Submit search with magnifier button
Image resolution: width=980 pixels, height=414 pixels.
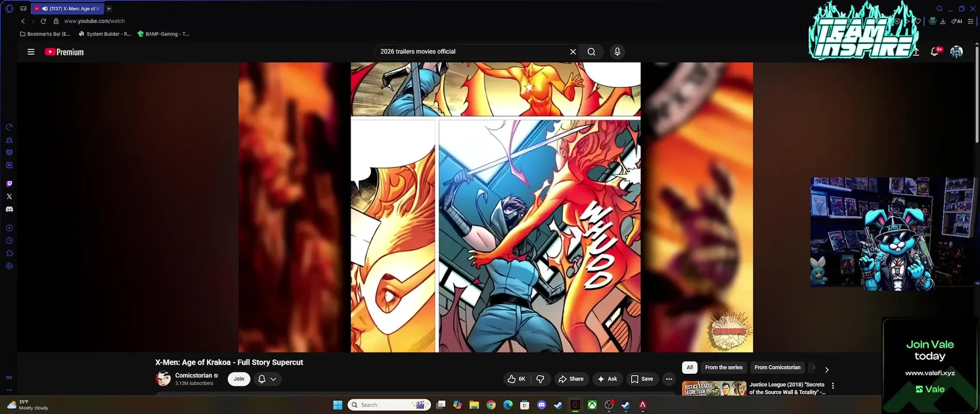(x=591, y=52)
